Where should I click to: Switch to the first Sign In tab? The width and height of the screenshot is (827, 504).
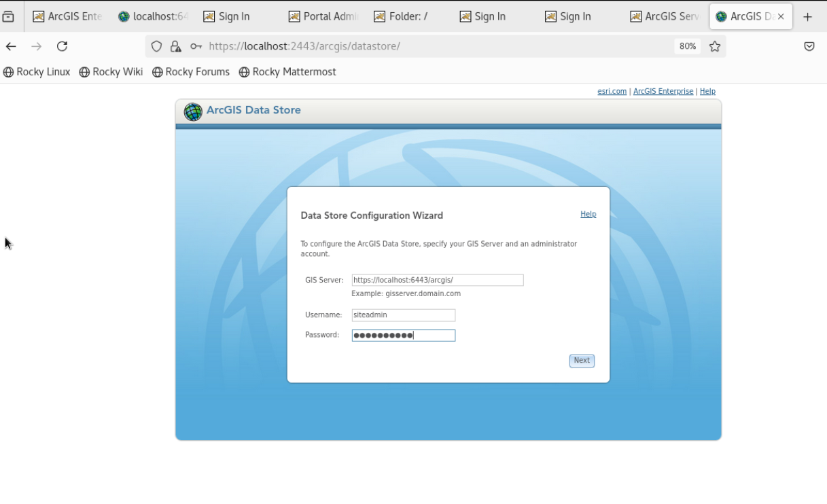pos(238,16)
